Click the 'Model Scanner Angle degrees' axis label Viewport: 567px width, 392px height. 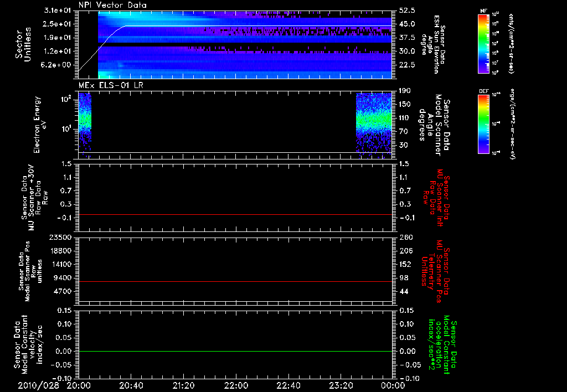[433, 125]
